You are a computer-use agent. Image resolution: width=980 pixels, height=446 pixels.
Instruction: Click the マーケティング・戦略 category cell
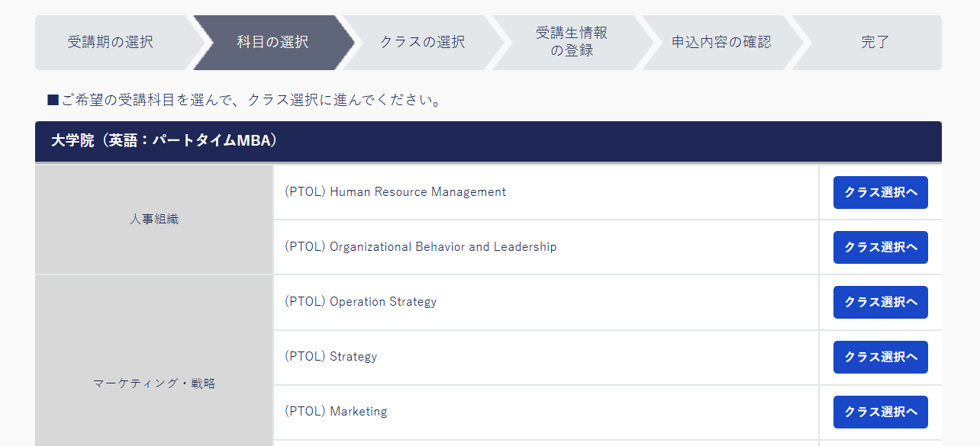pyautogui.click(x=154, y=361)
